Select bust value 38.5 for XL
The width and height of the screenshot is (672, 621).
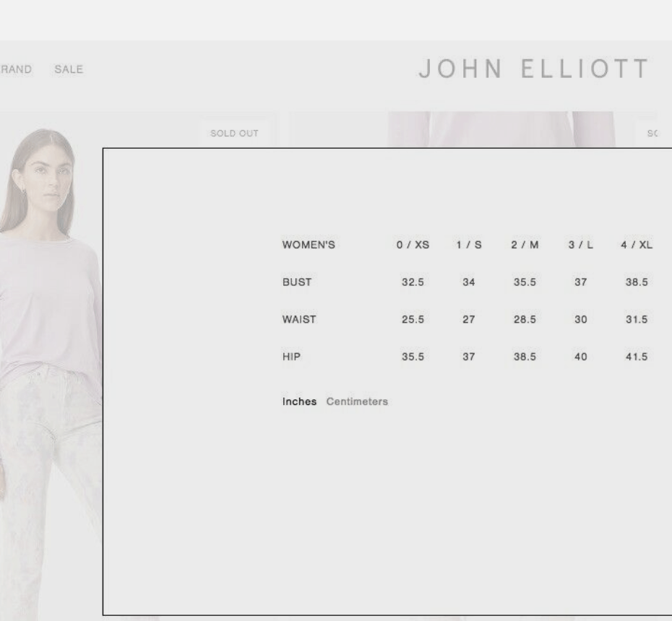coord(637,282)
